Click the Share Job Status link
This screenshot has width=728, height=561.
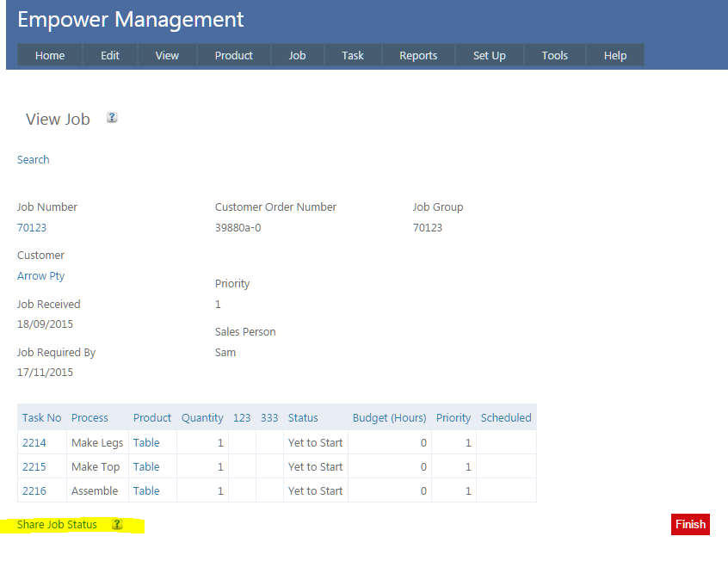point(57,524)
